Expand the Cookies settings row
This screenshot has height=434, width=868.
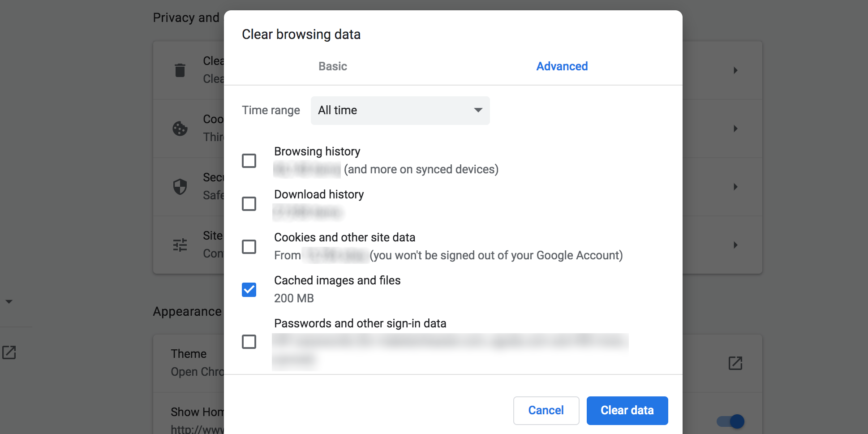click(x=736, y=128)
